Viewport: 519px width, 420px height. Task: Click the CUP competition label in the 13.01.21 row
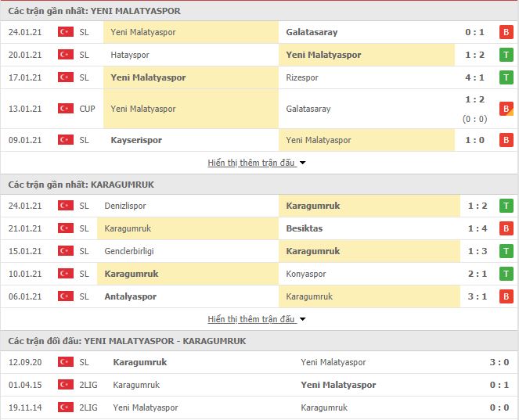click(x=87, y=109)
